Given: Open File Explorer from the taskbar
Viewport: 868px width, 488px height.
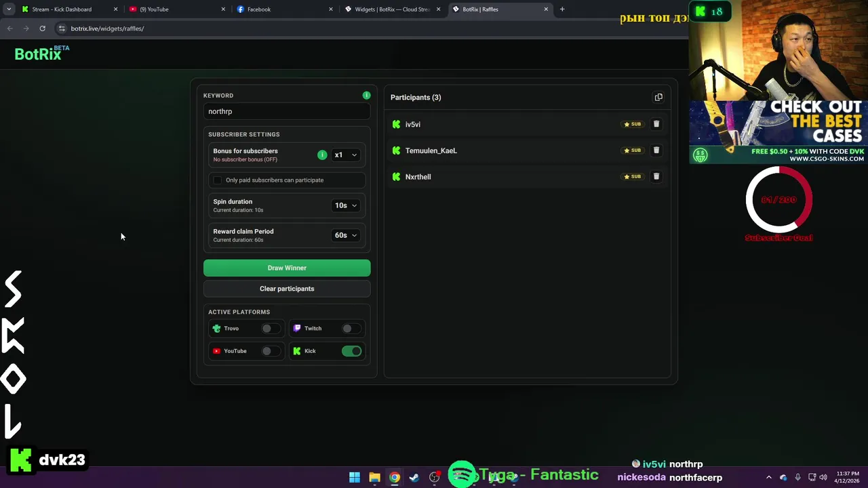Looking at the screenshot, I should tap(374, 477).
